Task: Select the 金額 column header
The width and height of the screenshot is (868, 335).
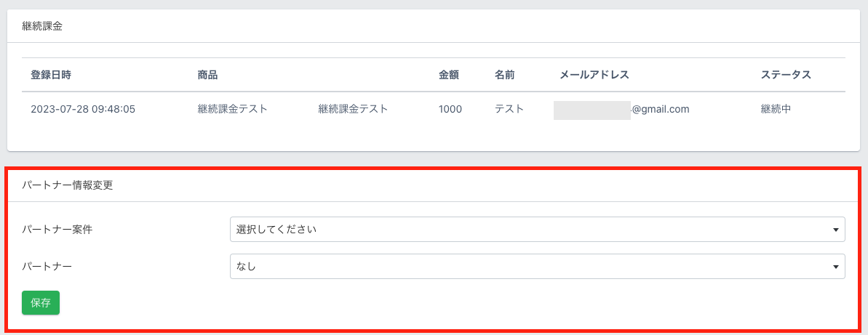Action: pyautogui.click(x=449, y=75)
